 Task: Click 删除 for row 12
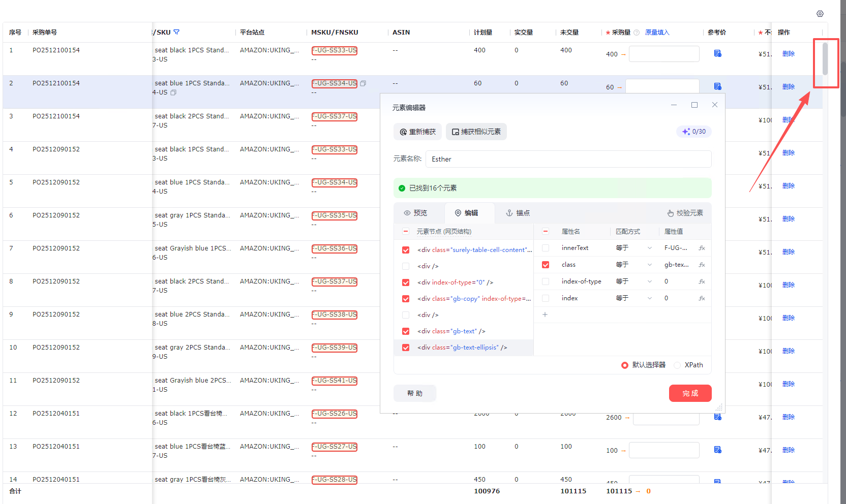(789, 417)
